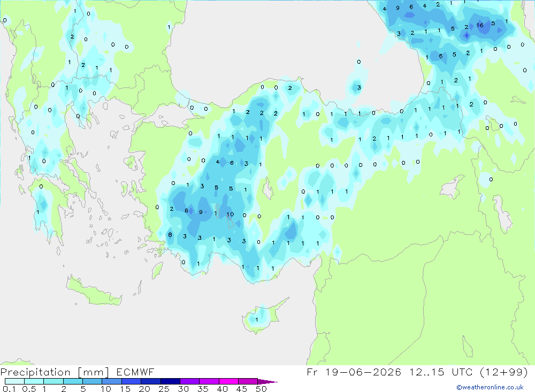Click the legend label 50

pyautogui.click(x=262, y=389)
